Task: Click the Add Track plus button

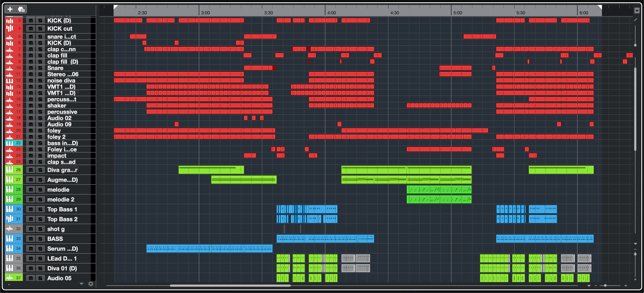Action: 10,9
